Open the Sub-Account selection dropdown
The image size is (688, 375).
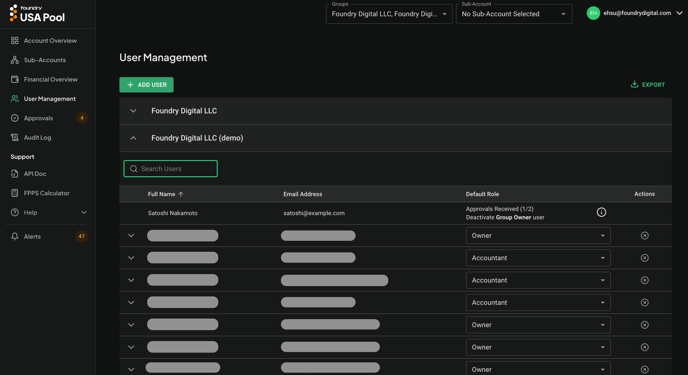pos(514,14)
